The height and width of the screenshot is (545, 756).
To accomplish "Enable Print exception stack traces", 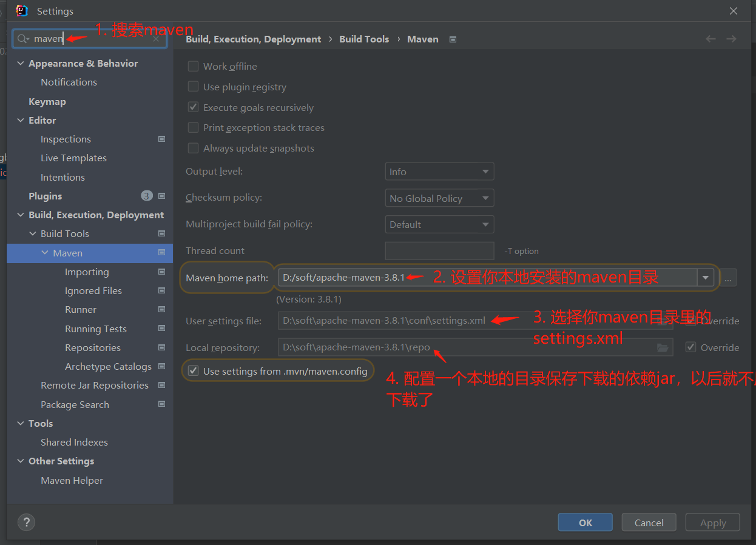I will click(193, 127).
